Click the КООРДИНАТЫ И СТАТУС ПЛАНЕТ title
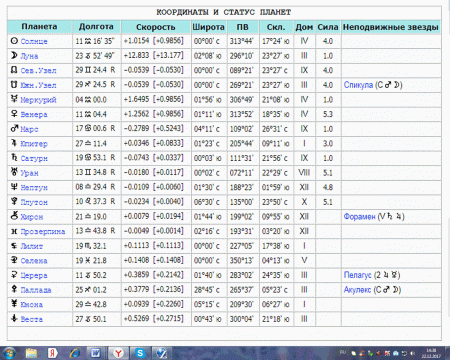Screen dimensions: 450x360 click(x=224, y=12)
